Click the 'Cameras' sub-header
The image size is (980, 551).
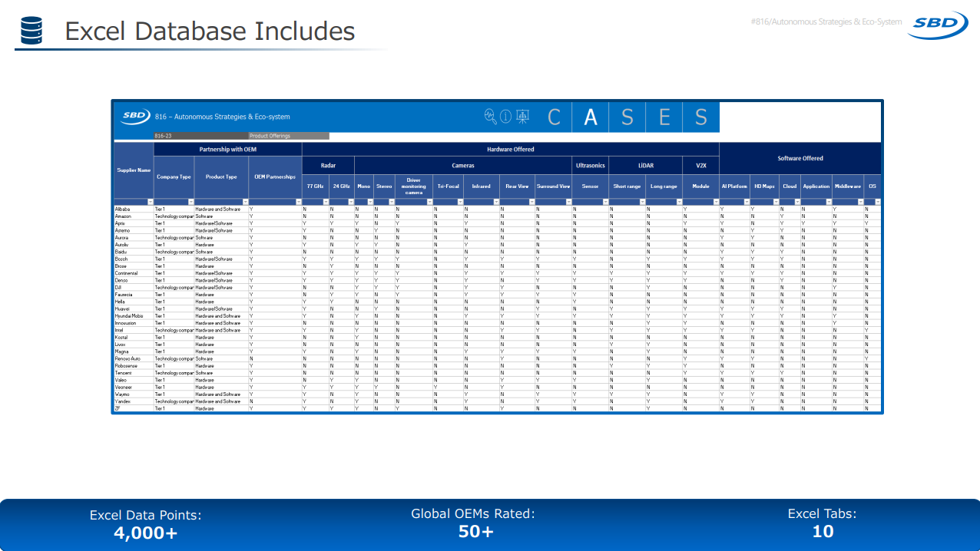463,165
